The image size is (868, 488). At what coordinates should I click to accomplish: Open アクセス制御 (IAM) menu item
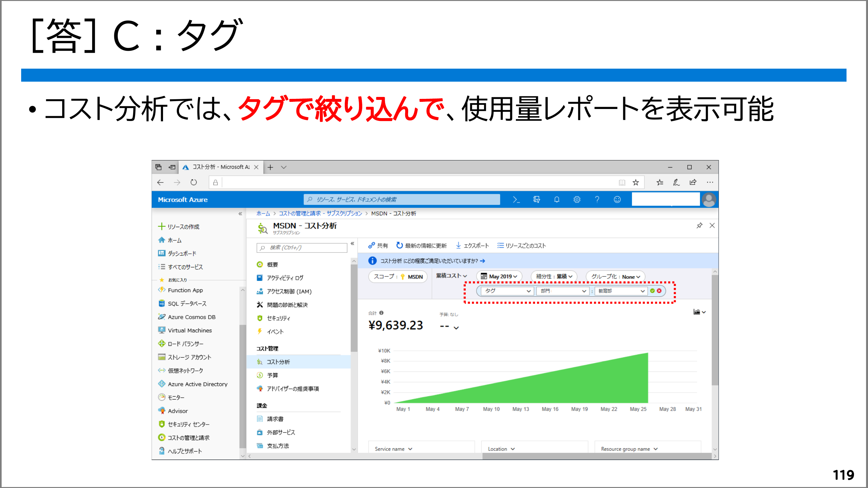point(289,291)
